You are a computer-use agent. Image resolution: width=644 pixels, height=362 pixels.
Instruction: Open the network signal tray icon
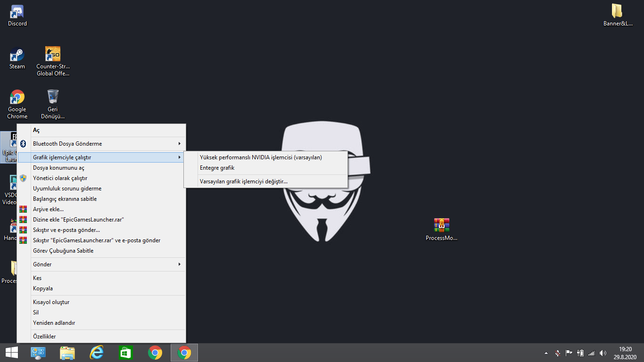pyautogui.click(x=592, y=353)
